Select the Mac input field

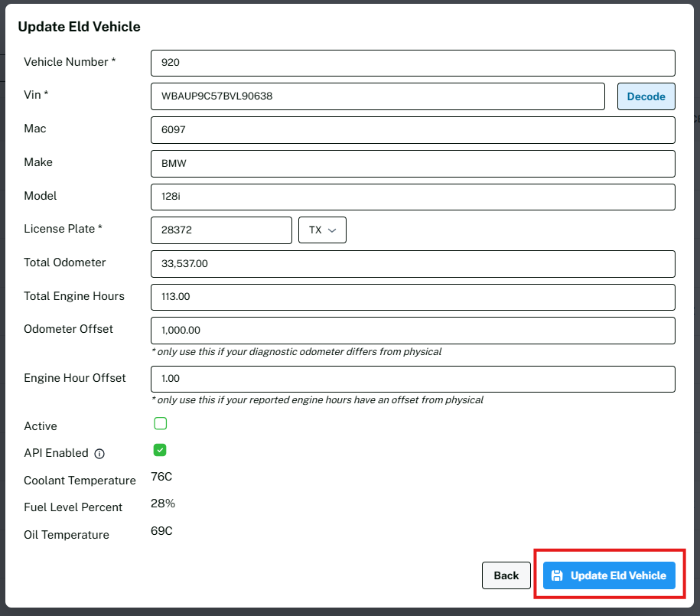click(413, 130)
